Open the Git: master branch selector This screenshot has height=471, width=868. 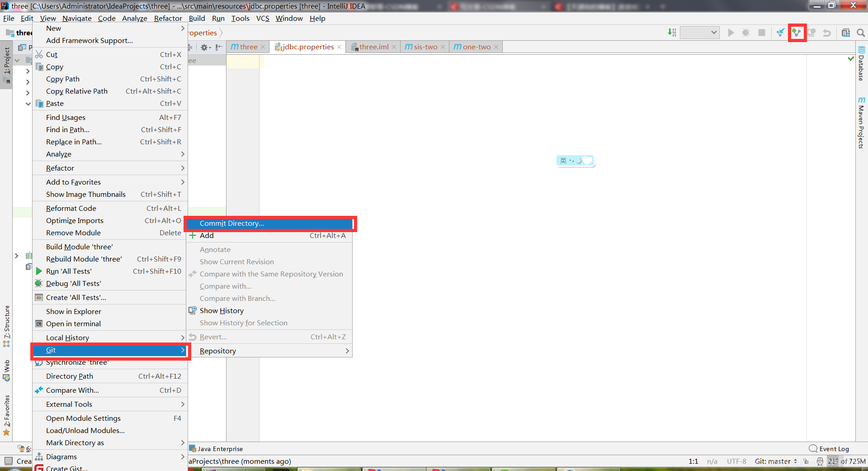tap(776, 461)
